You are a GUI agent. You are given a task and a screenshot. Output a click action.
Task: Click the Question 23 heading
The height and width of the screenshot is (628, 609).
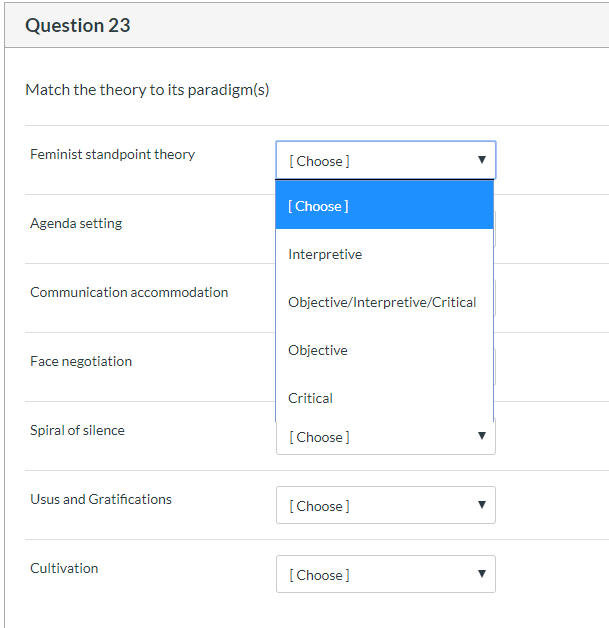pos(78,25)
